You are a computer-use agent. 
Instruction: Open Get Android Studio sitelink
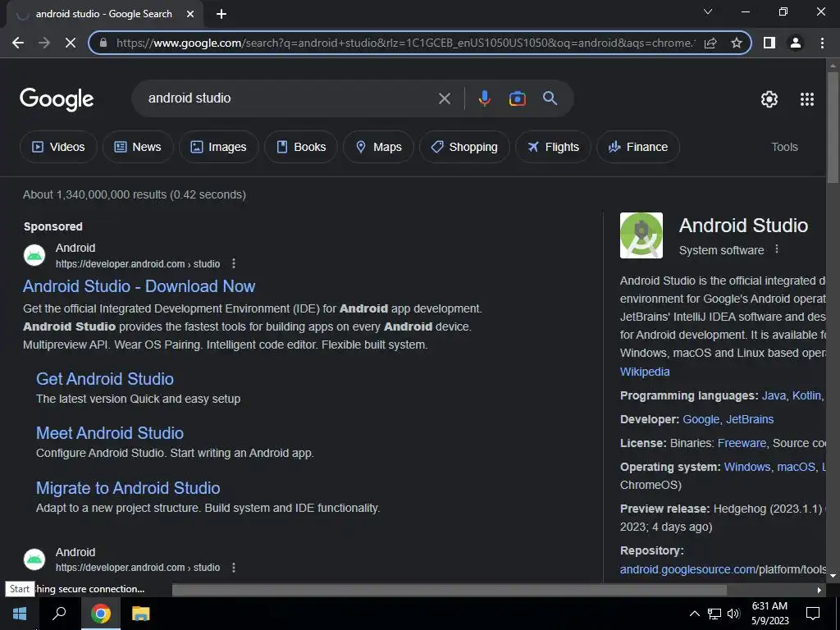click(x=105, y=379)
